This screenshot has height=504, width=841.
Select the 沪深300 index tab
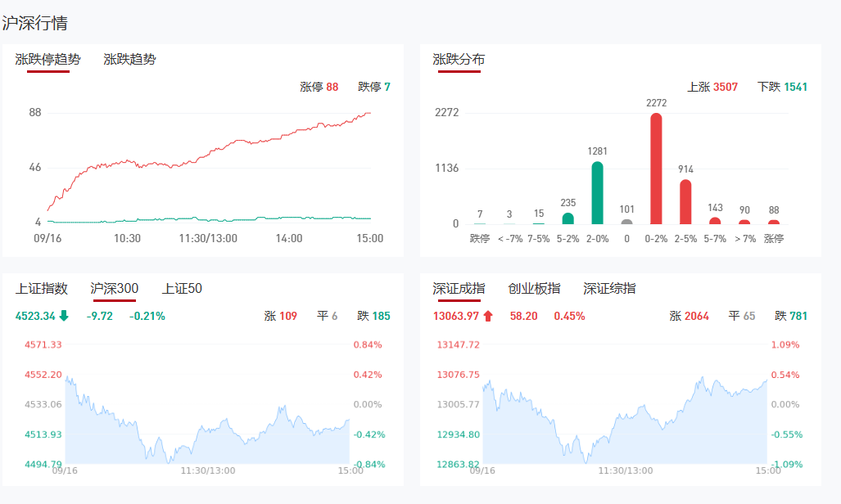click(x=115, y=288)
